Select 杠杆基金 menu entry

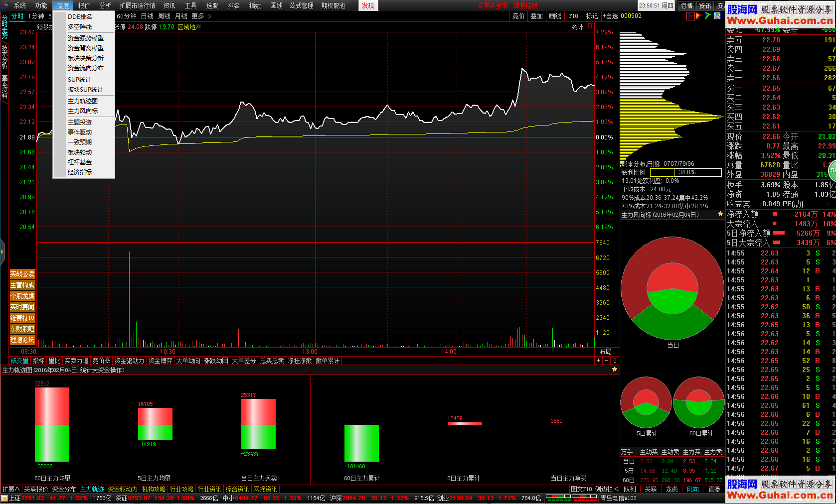pos(84,162)
